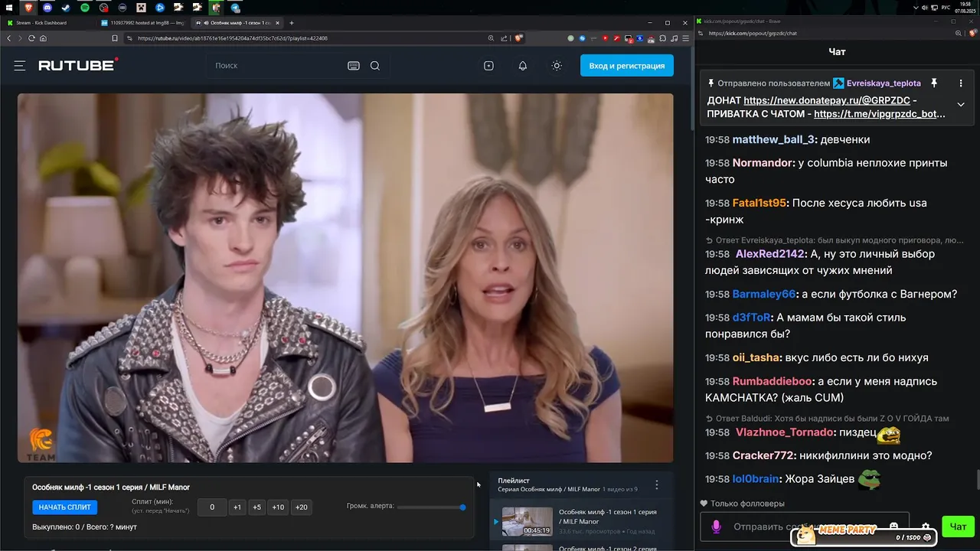This screenshot has width=980, height=551.
Task: Open a new browser tab
Action: (291, 23)
